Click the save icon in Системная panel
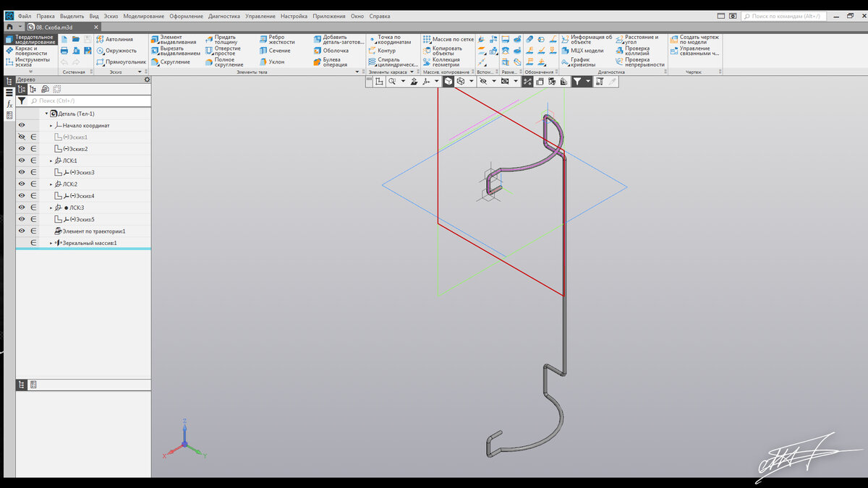This screenshot has height=488, width=868. pyautogui.click(x=88, y=39)
